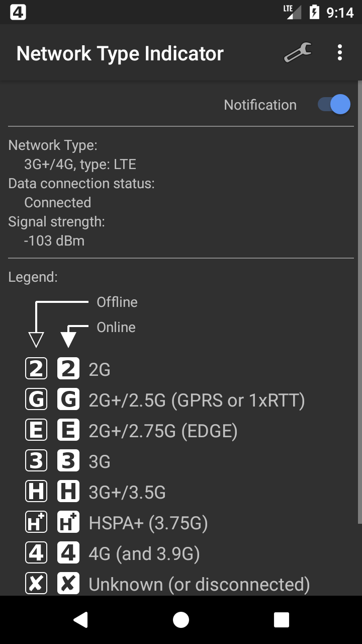
Task: Tap the online 3G filled icon
Action: [x=68, y=461]
